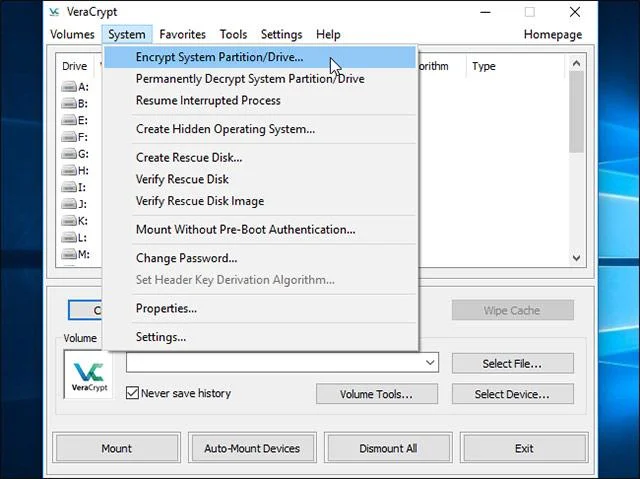Choose Resume Interrupted Process
The height and width of the screenshot is (479, 640).
(260, 100)
